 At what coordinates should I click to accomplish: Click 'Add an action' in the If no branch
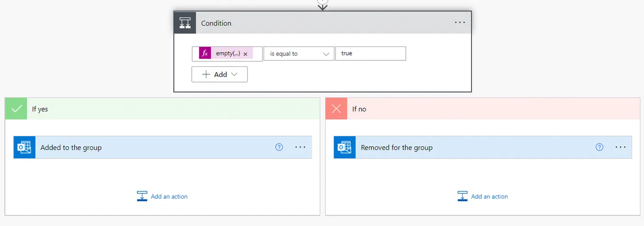(483, 196)
